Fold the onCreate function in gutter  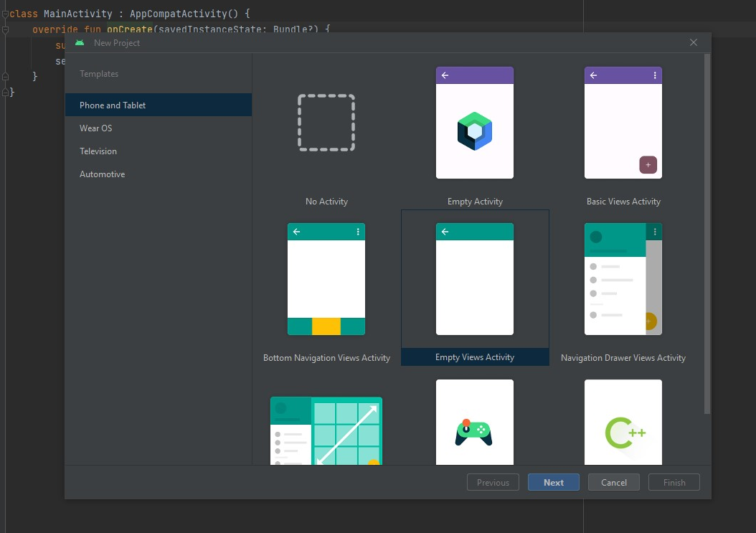(x=5, y=30)
